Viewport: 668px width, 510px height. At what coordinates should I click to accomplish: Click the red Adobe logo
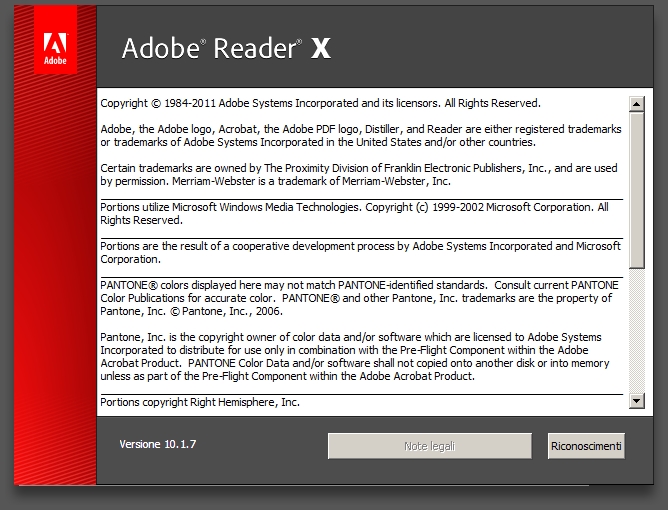pos(55,40)
